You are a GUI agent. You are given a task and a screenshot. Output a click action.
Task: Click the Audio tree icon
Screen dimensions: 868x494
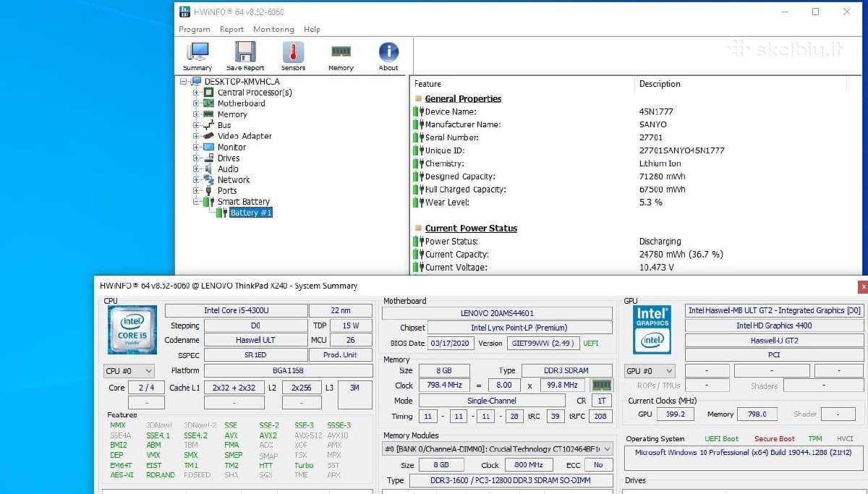(209, 169)
